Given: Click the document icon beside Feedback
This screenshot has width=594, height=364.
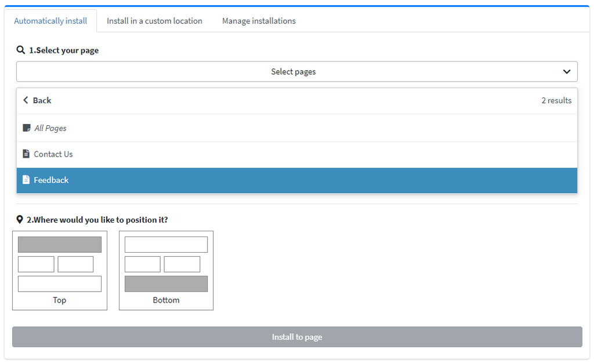Looking at the screenshot, I should point(26,180).
